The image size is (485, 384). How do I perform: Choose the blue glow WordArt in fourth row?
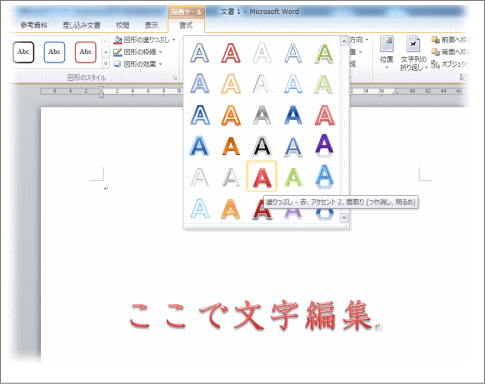(x=199, y=146)
